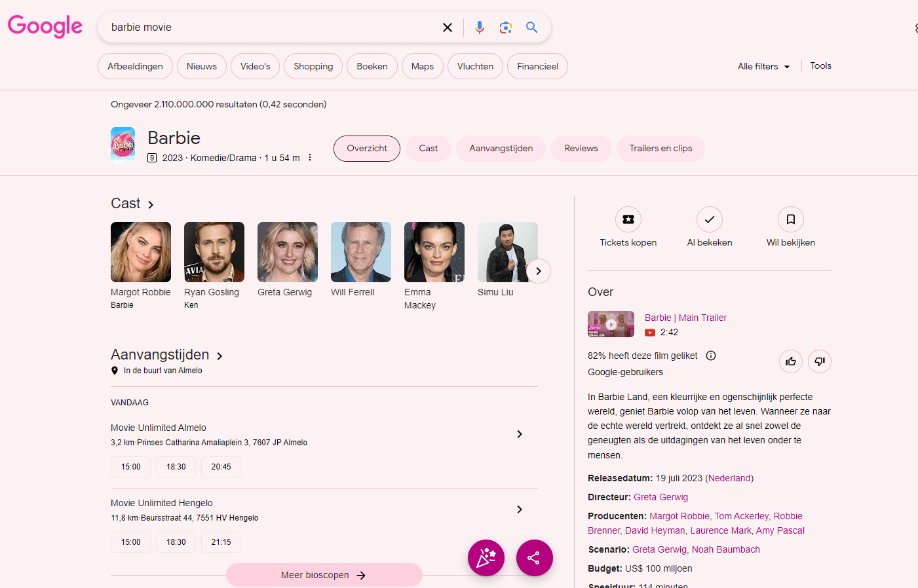The height and width of the screenshot is (588, 918).
Task: Select 15:00 showtime at Movie Unlimited Almelo
Action: pyautogui.click(x=130, y=467)
